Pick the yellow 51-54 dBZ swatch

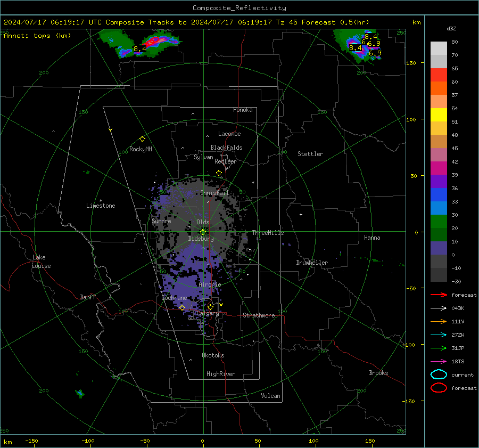[439, 115]
